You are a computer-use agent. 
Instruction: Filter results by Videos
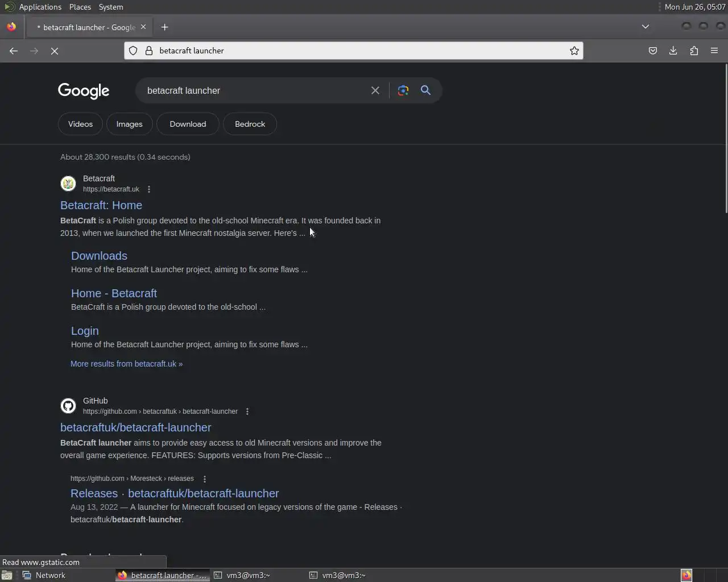(80, 124)
